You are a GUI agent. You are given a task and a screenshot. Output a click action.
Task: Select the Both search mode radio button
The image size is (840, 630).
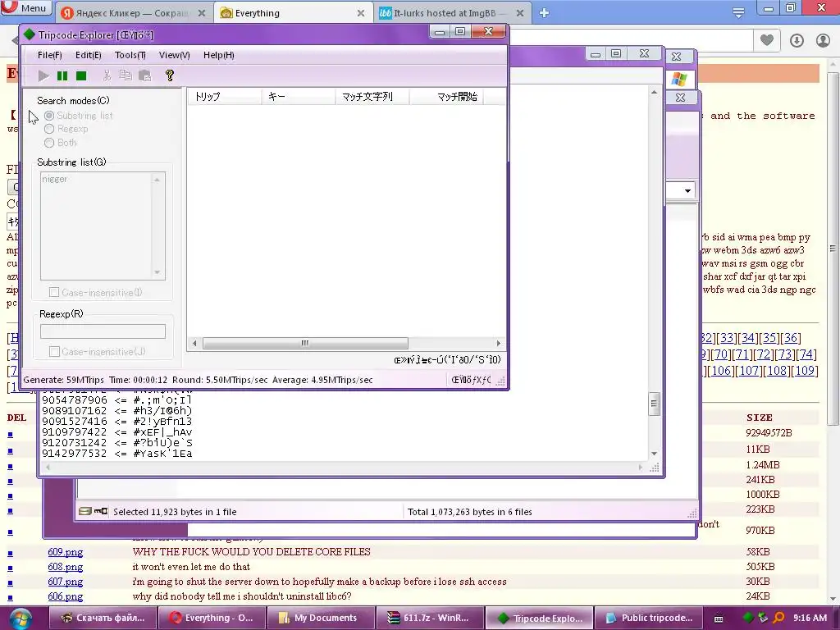click(49, 143)
